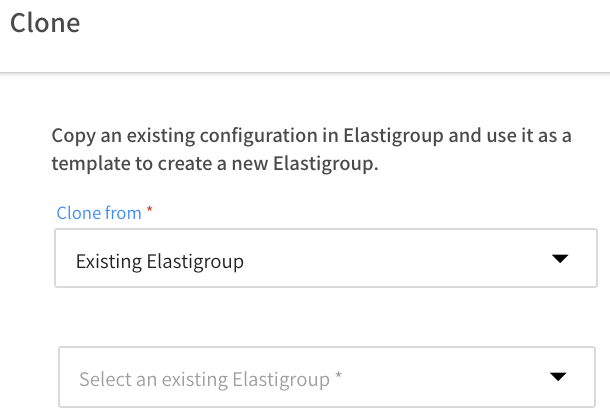Click the caret arrow beside Select an existing Elastigroup

[559, 377]
